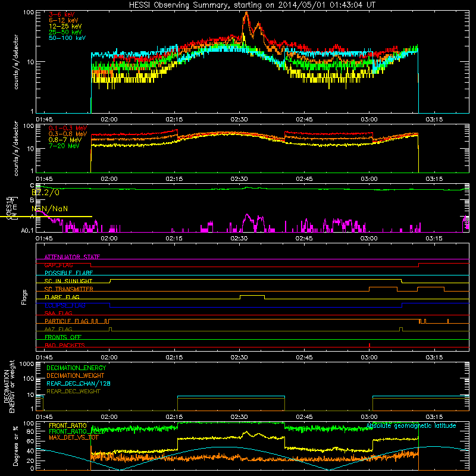Select the 'SC_IN_SUNLIGHT' flag label
Image resolution: width=476 pixels, height=476 pixels.
coord(68,281)
